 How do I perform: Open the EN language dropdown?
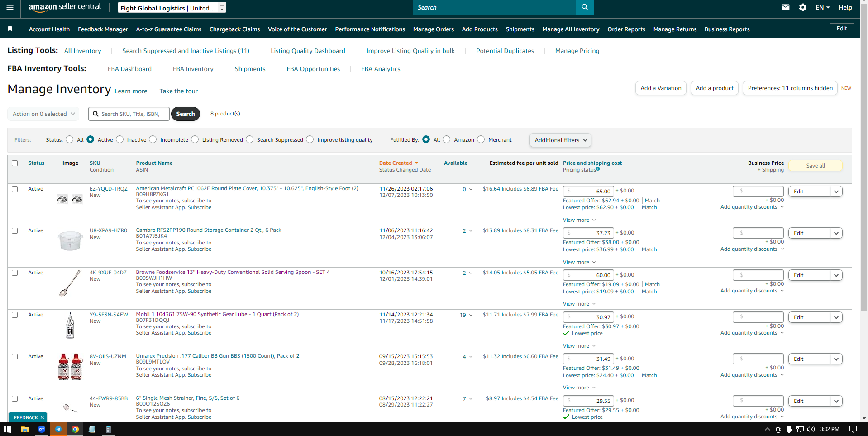(823, 7)
